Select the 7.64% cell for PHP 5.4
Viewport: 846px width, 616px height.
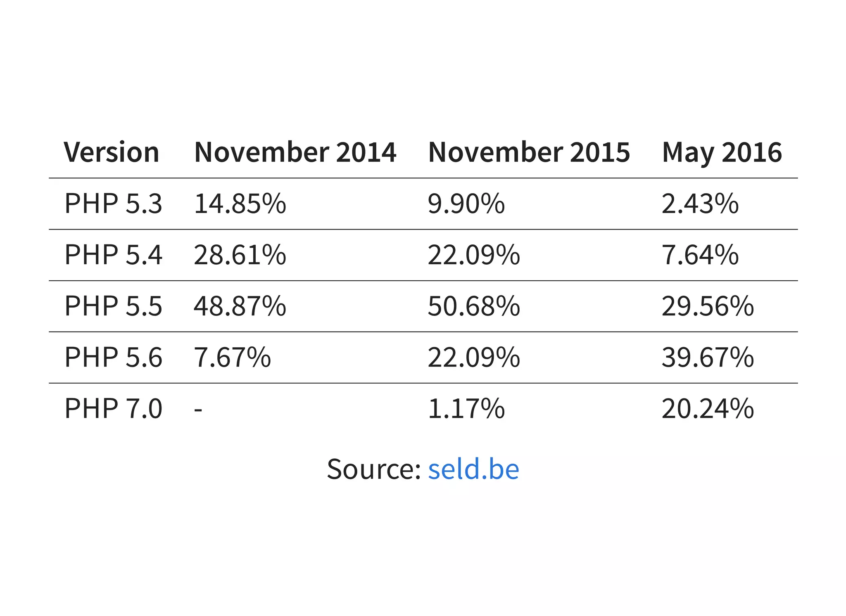700,255
